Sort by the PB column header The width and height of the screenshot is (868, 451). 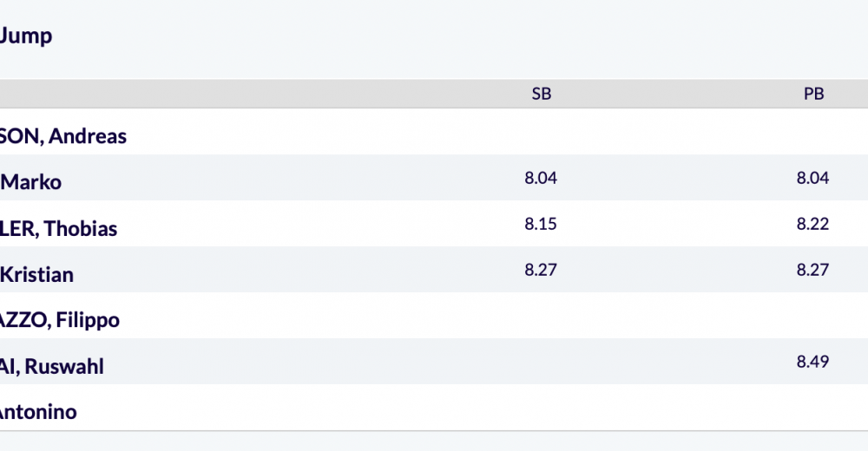click(814, 94)
